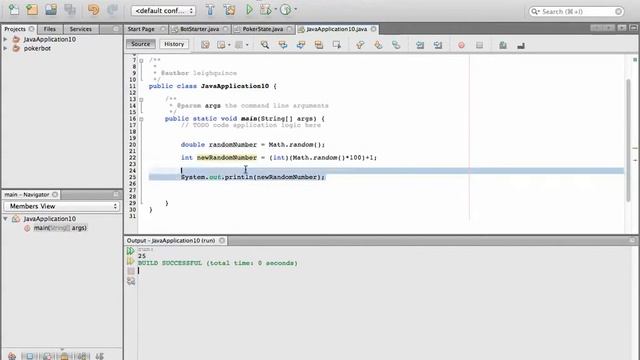640x360 pixels.
Task: Click the grayed Redo arrow icon
Action: 112,10
